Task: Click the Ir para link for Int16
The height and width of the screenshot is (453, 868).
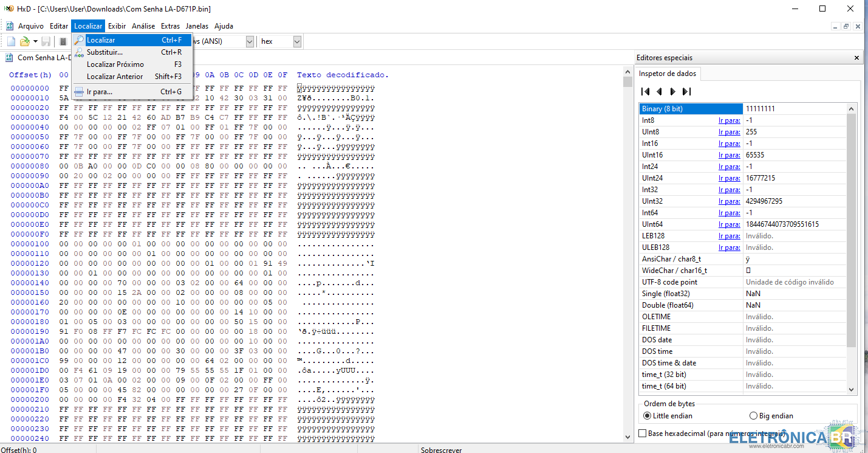Action: click(729, 144)
